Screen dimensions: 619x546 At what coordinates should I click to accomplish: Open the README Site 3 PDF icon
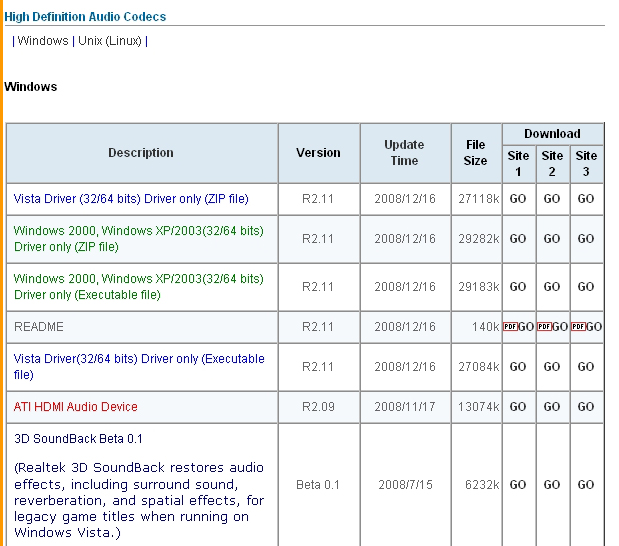coord(578,326)
